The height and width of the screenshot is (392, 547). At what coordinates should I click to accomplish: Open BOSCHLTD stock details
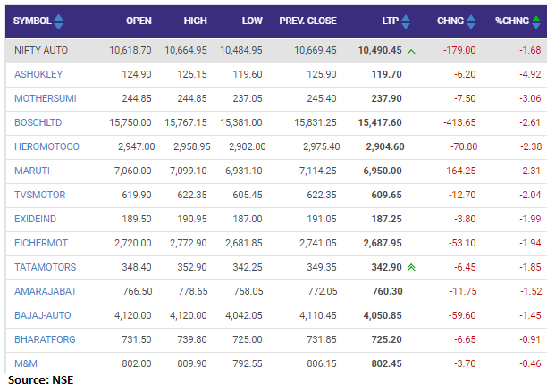[x=38, y=123]
